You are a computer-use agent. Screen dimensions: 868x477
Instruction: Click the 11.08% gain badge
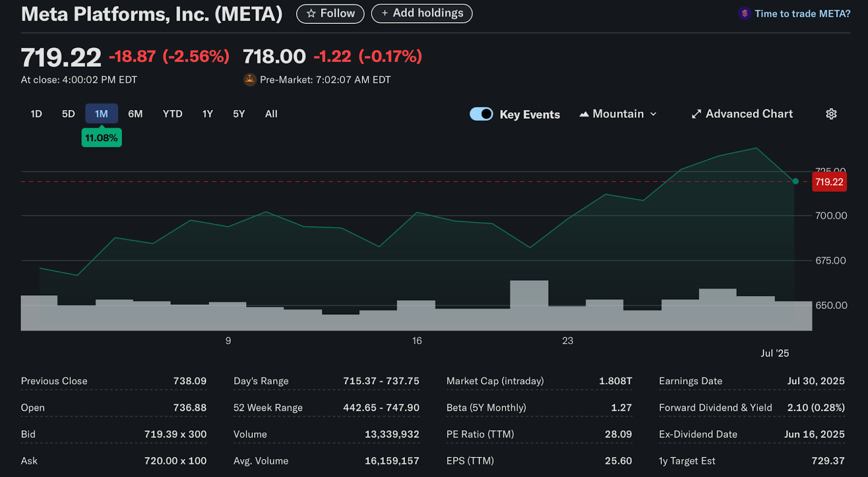pyautogui.click(x=101, y=138)
